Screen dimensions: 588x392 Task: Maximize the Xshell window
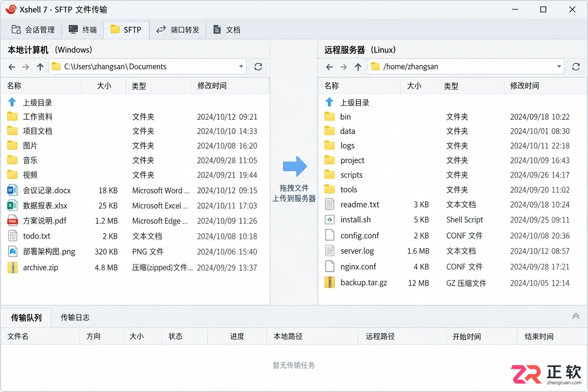(x=543, y=10)
